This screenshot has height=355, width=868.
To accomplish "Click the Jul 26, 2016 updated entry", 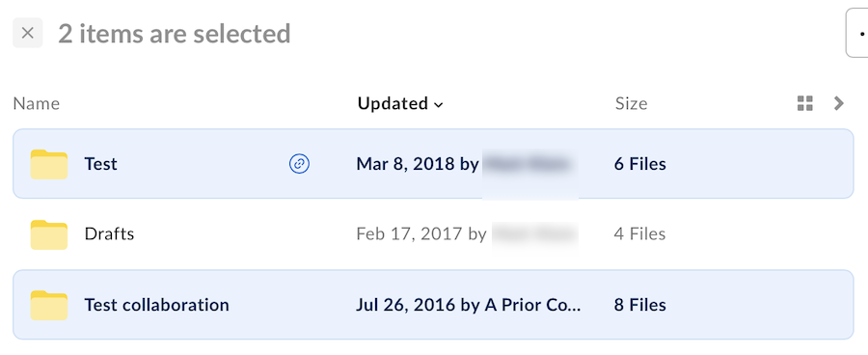I will (469, 305).
